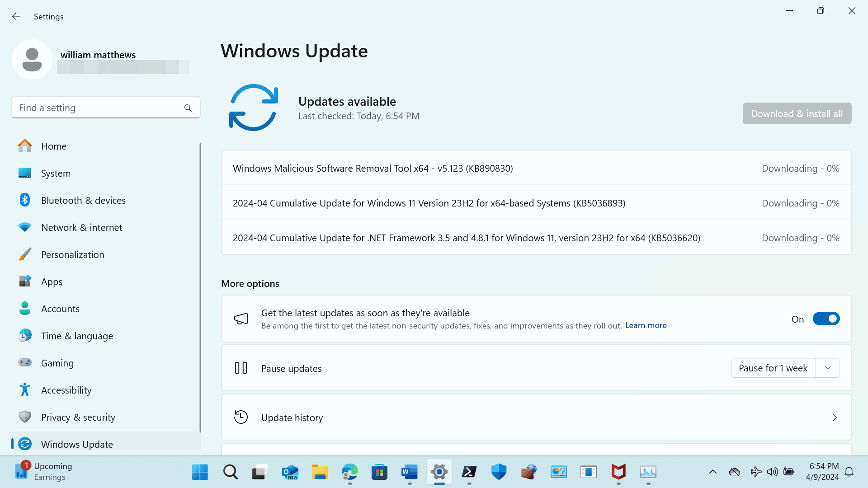Click the Personalization paintbrush icon
The image size is (868, 488).
pos(25,254)
